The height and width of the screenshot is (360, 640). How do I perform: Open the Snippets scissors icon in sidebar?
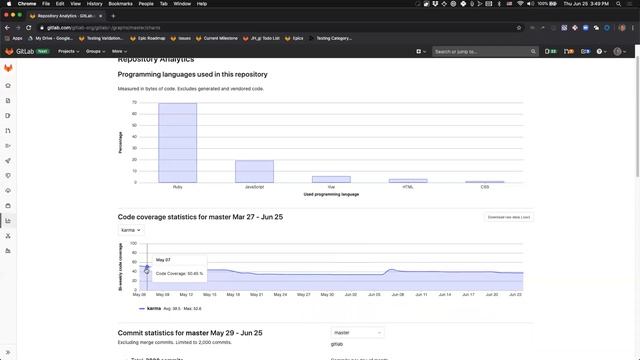[x=8, y=236]
